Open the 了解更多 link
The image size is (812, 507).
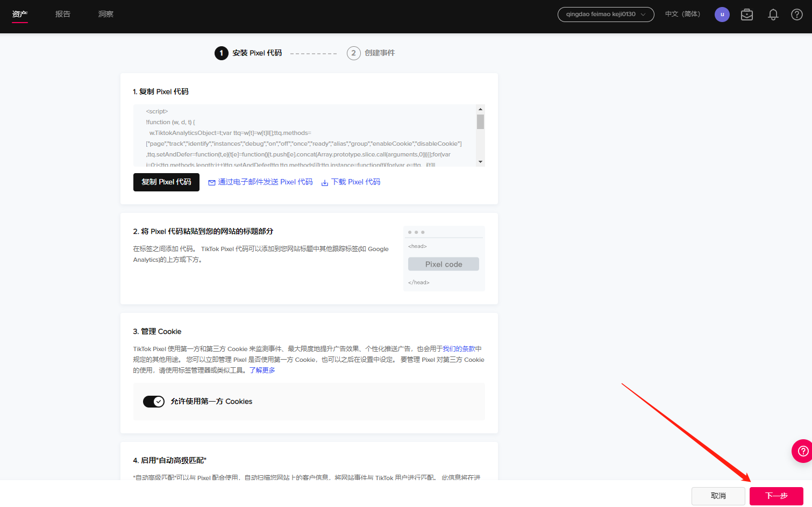(x=262, y=370)
